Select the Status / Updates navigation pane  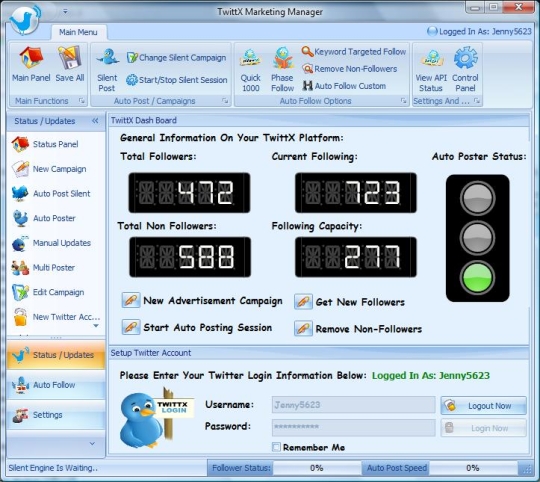coord(55,355)
